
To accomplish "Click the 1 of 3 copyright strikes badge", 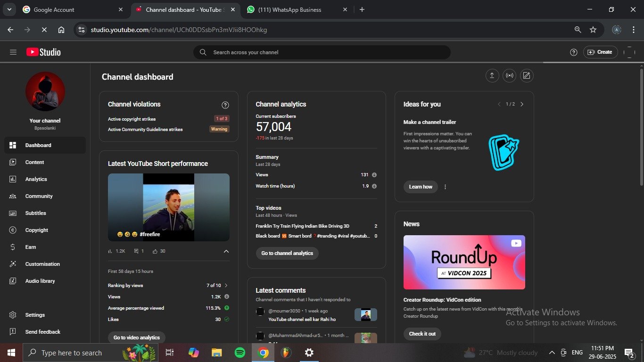I will pyautogui.click(x=222, y=119).
